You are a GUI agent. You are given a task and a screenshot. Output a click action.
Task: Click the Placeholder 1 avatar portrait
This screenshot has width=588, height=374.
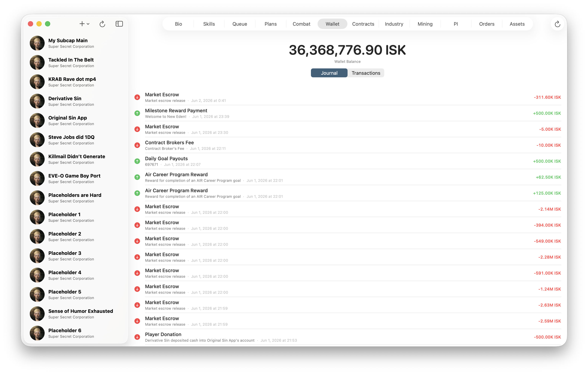click(37, 217)
